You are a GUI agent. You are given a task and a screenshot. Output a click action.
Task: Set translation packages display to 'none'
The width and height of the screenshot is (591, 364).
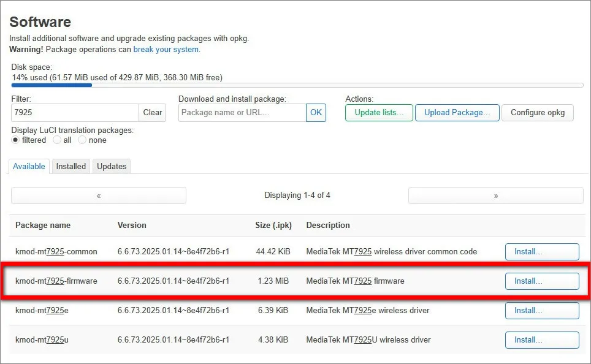[82, 140]
